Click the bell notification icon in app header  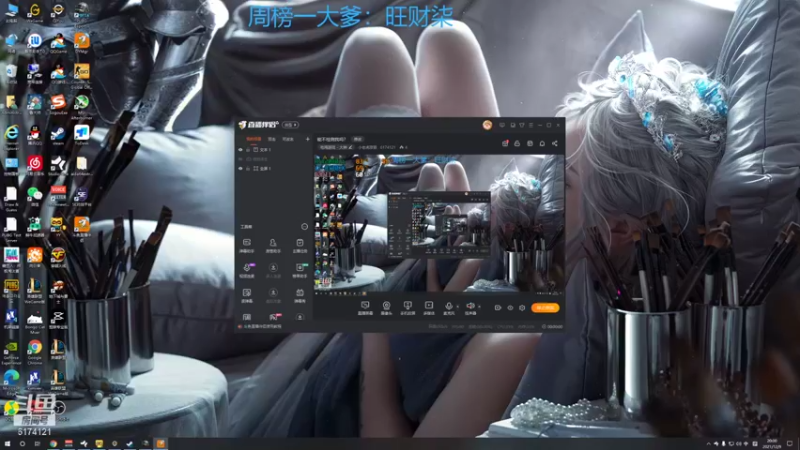542,143
